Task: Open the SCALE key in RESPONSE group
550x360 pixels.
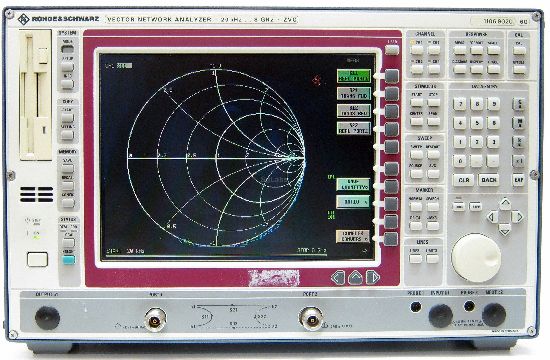Action: click(494, 50)
